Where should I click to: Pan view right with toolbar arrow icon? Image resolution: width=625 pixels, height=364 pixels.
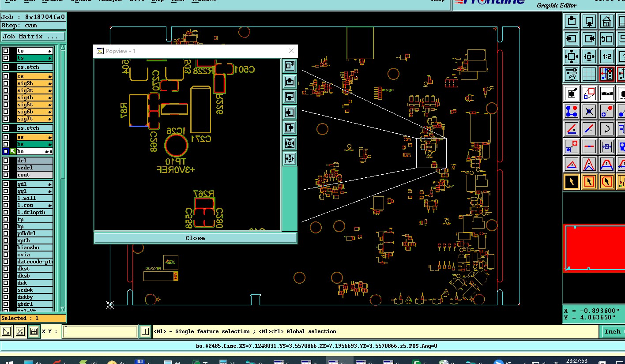click(x=589, y=38)
